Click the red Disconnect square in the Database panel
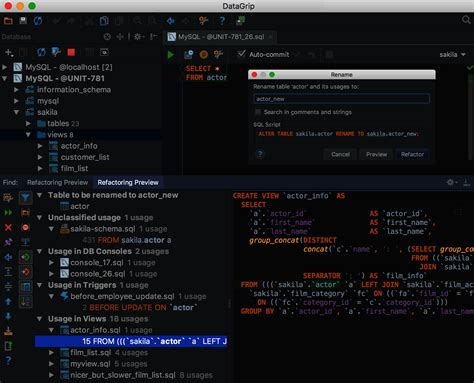Image resolution: width=474 pixels, height=383 pixels. click(x=71, y=52)
